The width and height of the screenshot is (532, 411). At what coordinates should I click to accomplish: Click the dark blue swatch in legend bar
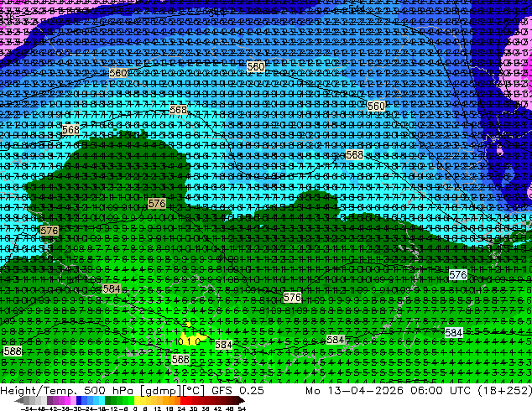tap(79, 401)
